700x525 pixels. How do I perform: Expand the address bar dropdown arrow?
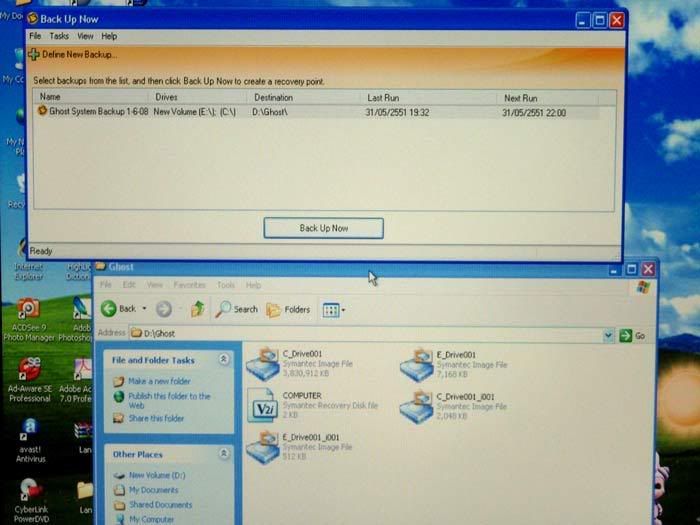pyautogui.click(x=608, y=335)
